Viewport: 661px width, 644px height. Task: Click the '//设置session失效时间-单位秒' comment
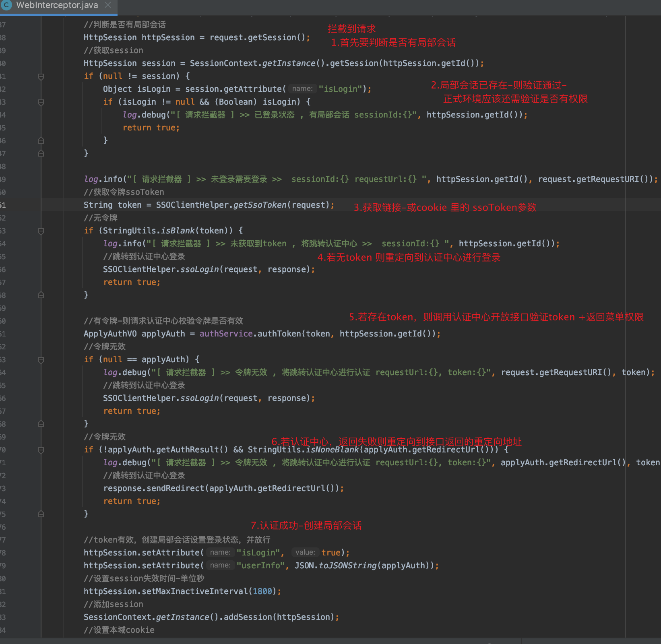(x=144, y=578)
